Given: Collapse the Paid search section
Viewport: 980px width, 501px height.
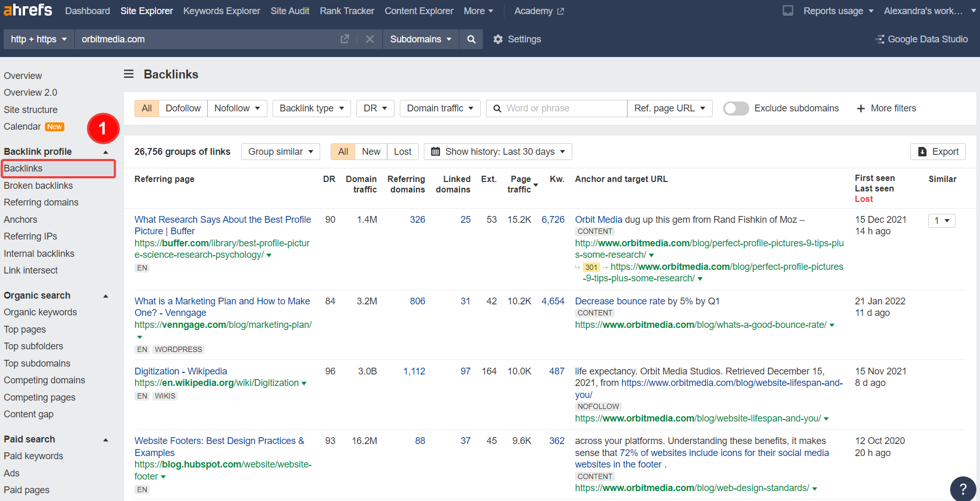Looking at the screenshot, I should (x=106, y=440).
